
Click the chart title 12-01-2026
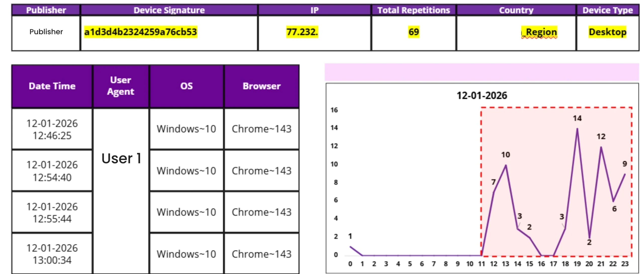point(481,96)
